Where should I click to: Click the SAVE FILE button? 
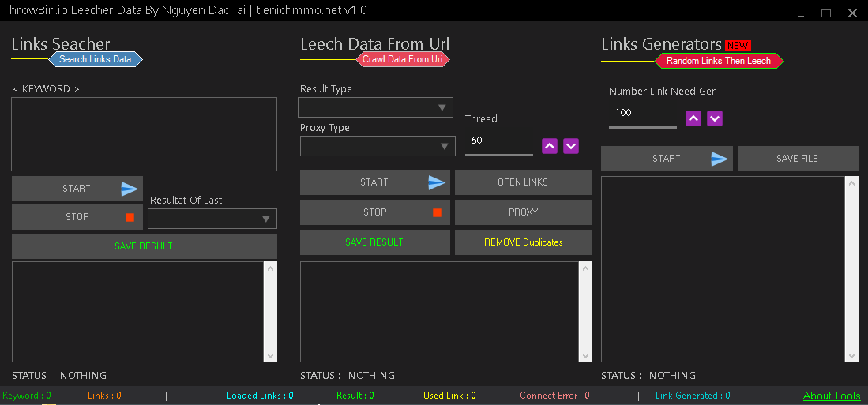tap(798, 159)
